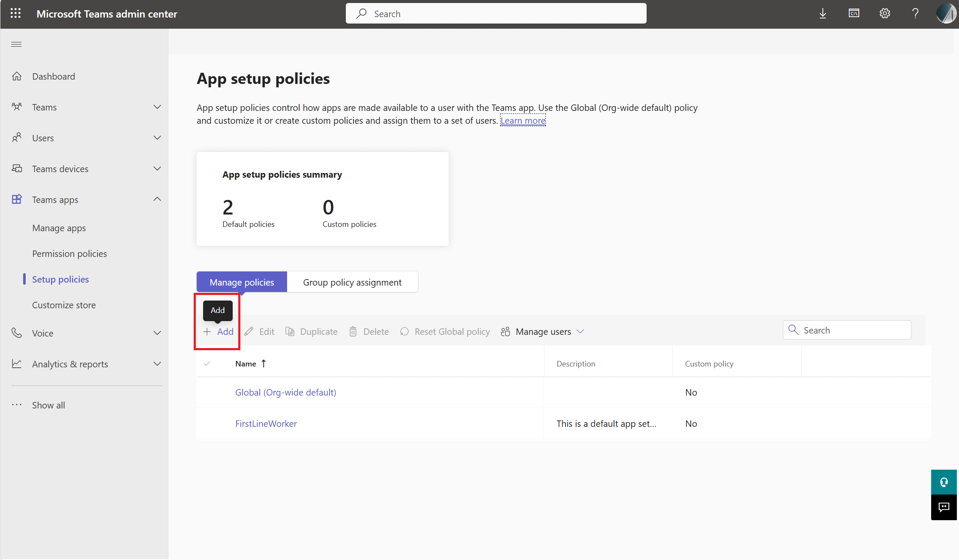Viewport: 959px width, 560px height.
Task: Switch to the Manage policies tab
Action: 242,282
